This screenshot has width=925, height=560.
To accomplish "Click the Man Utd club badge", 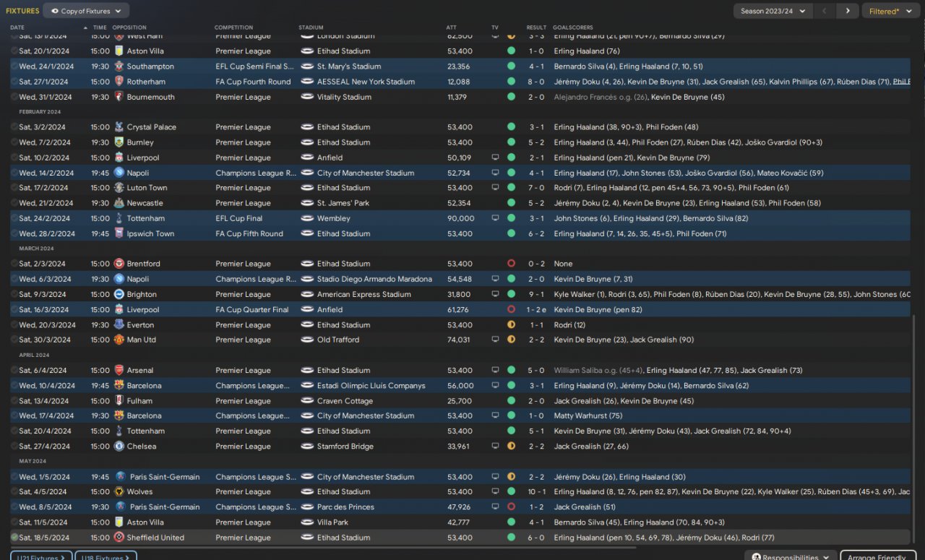I will (x=119, y=340).
